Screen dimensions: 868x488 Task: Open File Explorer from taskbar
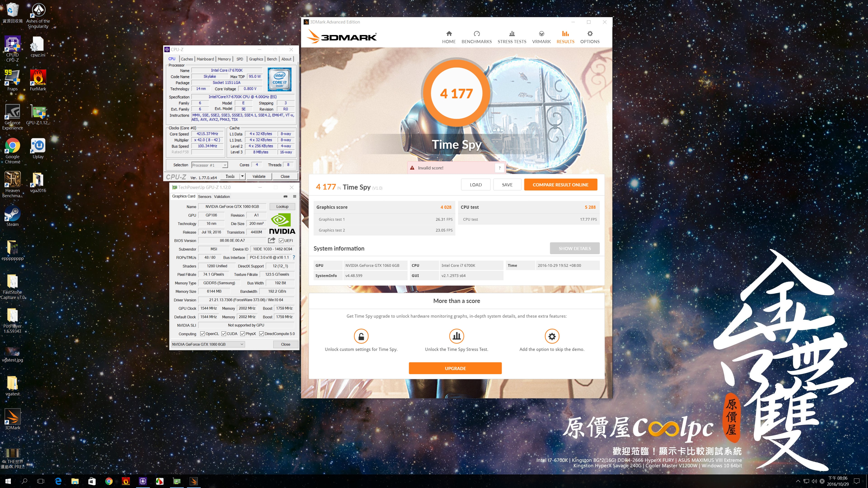coord(75,481)
